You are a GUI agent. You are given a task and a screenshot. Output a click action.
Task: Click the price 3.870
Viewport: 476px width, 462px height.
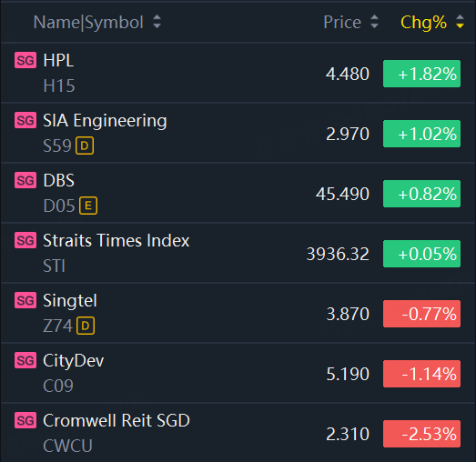tap(348, 314)
